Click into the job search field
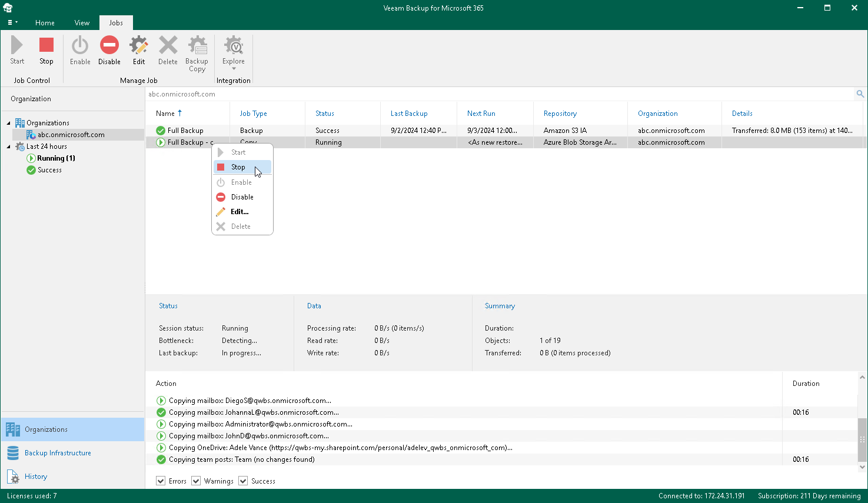This screenshot has height=503, width=868. pyautogui.click(x=500, y=94)
